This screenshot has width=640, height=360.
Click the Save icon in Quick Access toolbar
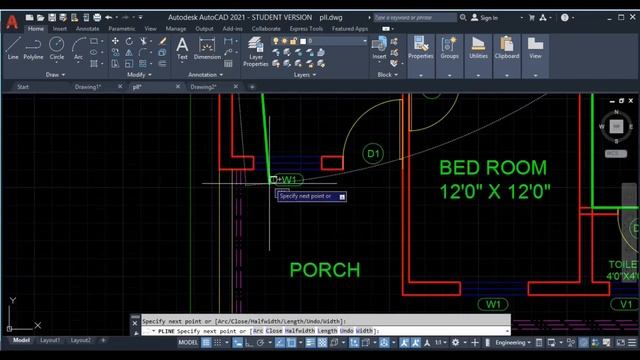coord(52,18)
